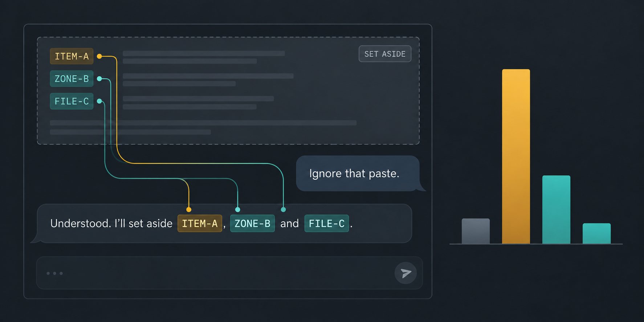Click the ITEM-A chip in the reply
Image resolution: width=644 pixels, height=322 pixels.
point(200,223)
